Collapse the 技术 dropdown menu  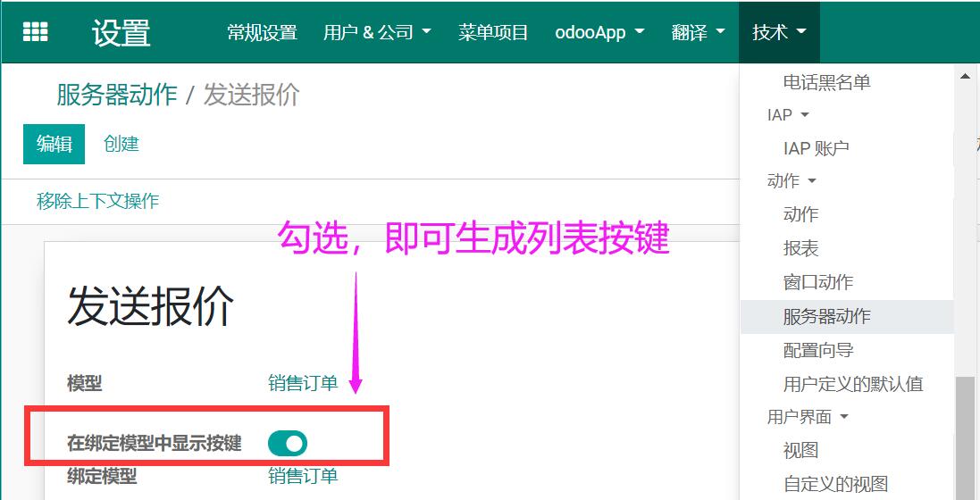pos(779,32)
